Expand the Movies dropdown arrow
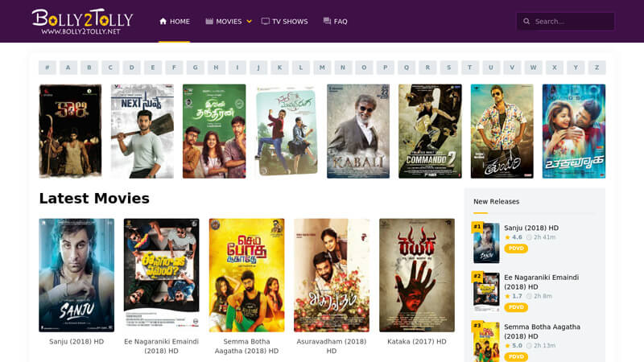 click(249, 22)
